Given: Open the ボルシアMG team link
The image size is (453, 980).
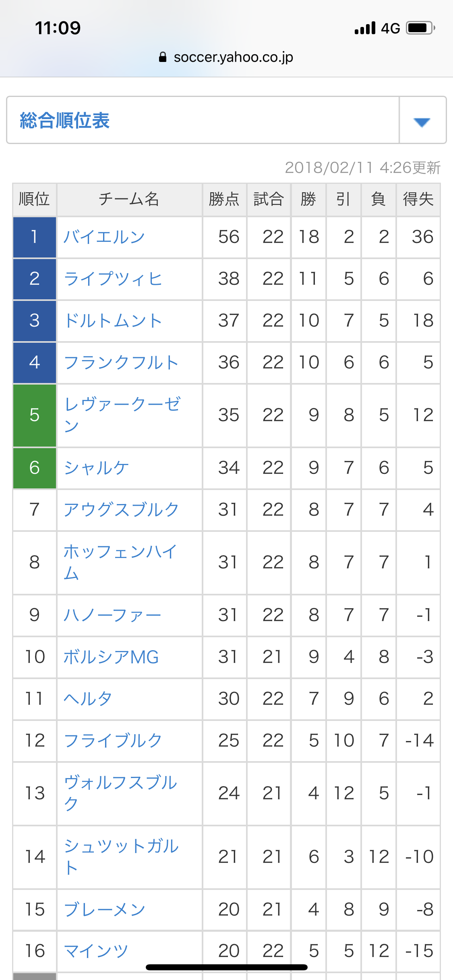Looking at the screenshot, I should 111,657.
